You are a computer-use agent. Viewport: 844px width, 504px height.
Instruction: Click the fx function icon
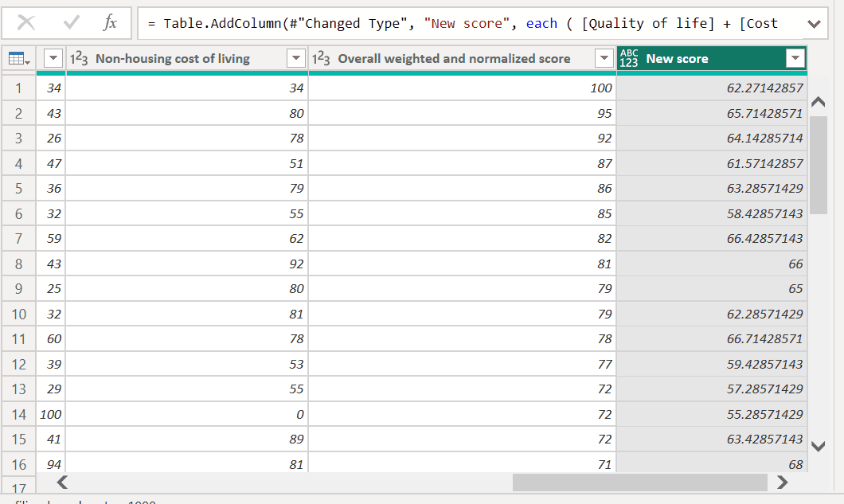point(111,23)
